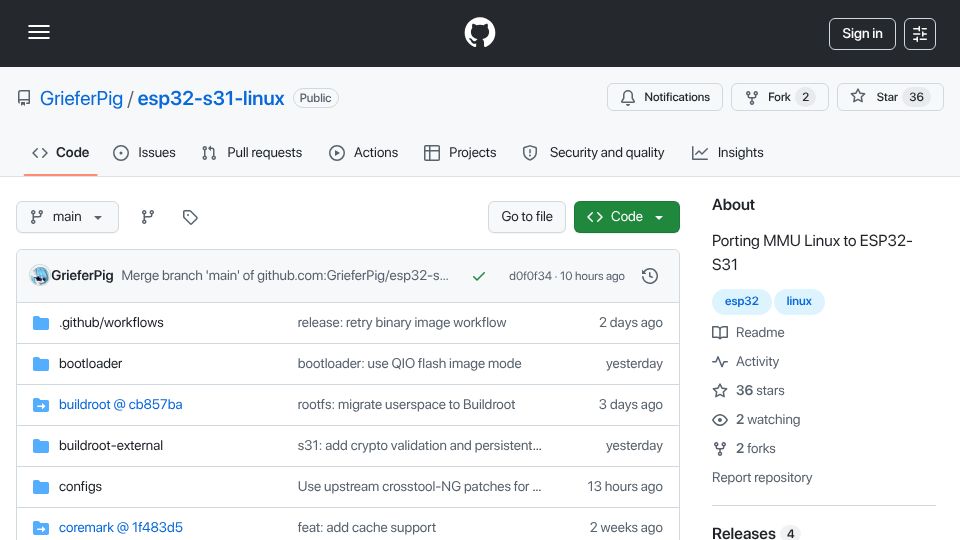Open buildroot @ cb857ba submodule

[x=121, y=405]
